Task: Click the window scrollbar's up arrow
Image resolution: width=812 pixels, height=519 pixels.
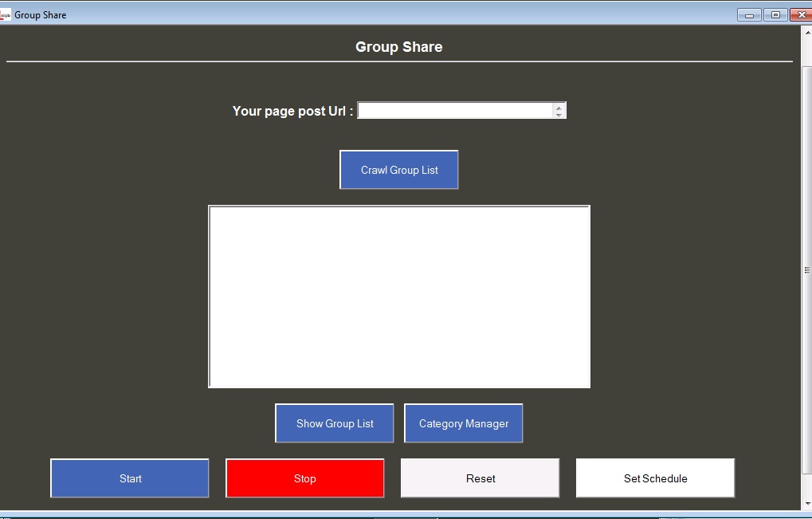Action: [x=806, y=33]
